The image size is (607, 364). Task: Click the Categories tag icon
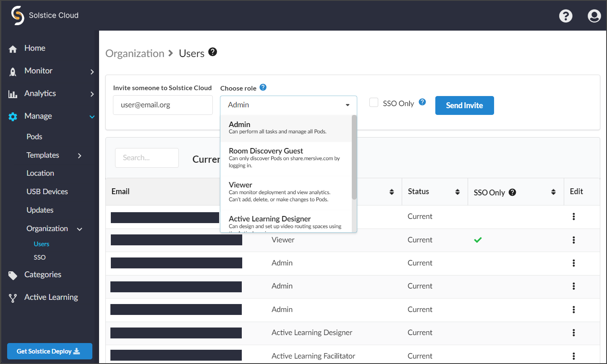coord(13,276)
